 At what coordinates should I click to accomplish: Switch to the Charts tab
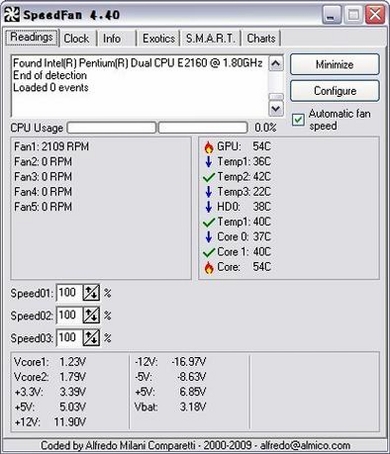[261, 39]
